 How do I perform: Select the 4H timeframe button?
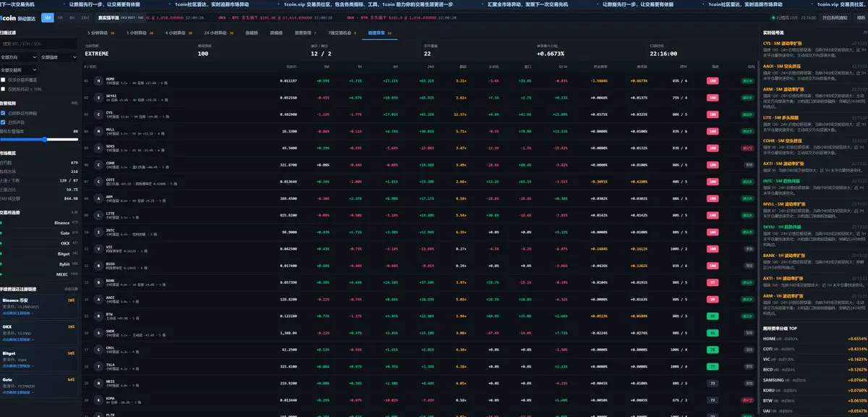(72, 17)
